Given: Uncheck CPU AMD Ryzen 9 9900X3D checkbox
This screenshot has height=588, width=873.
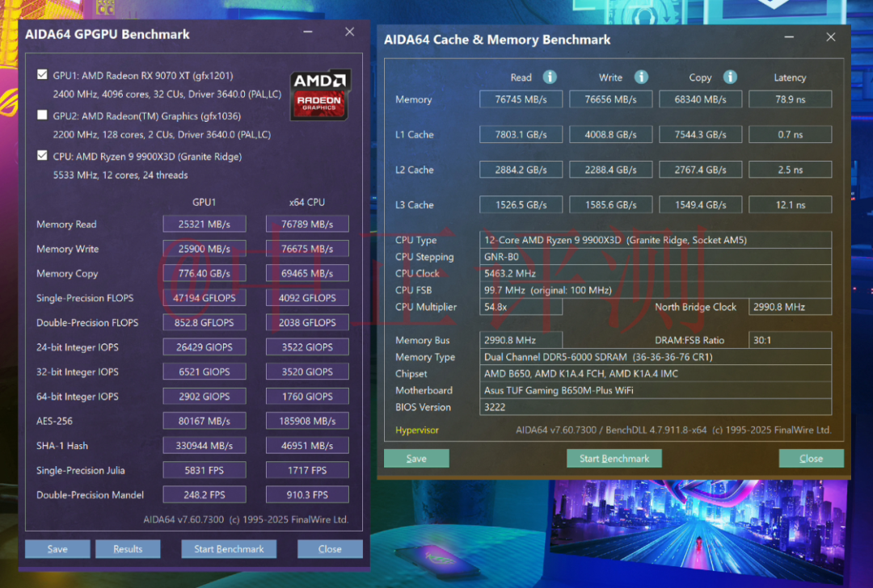Looking at the screenshot, I should coord(42,156).
